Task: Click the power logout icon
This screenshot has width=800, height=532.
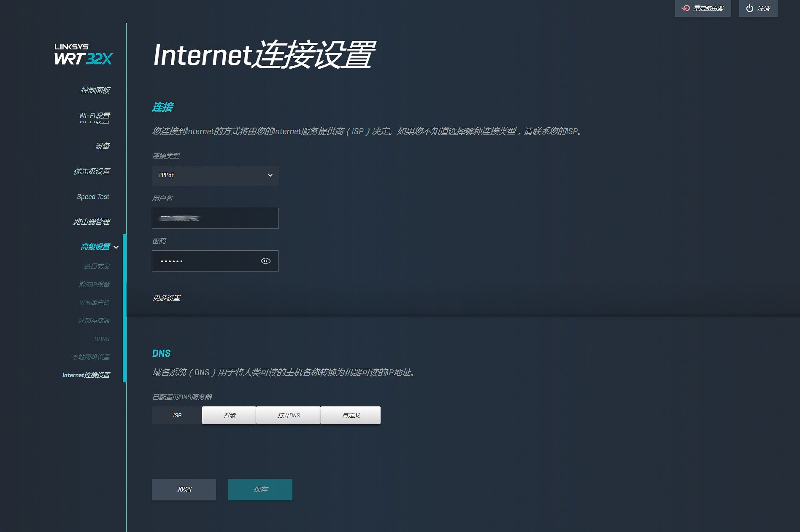Action: (749, 8)
